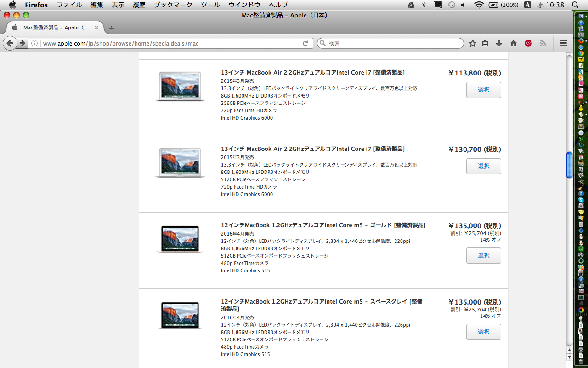Click the Bluetooth status icon
588x368 pixels.
[x=424, y=5]
